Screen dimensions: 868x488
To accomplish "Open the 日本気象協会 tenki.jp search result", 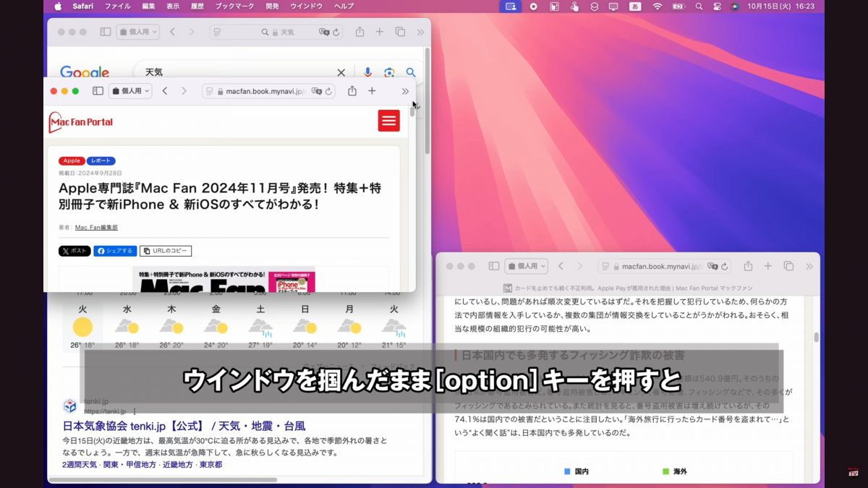I will coord(184,426).
